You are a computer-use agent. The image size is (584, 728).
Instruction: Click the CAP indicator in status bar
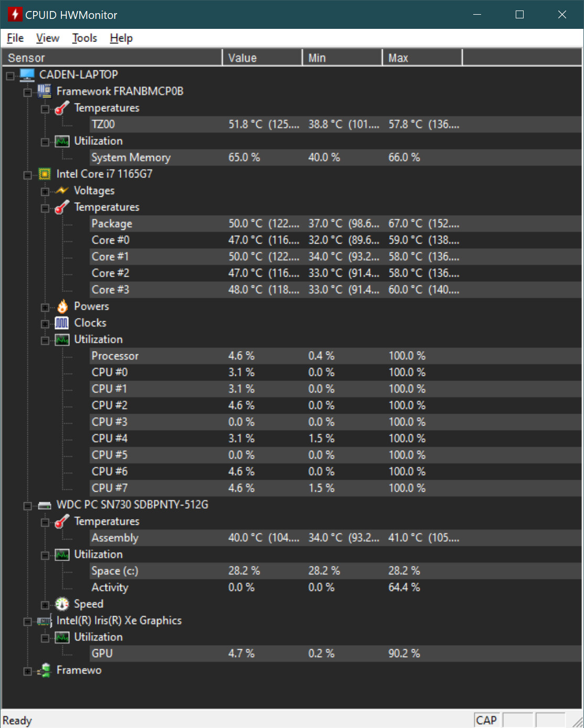coord(486,720)
